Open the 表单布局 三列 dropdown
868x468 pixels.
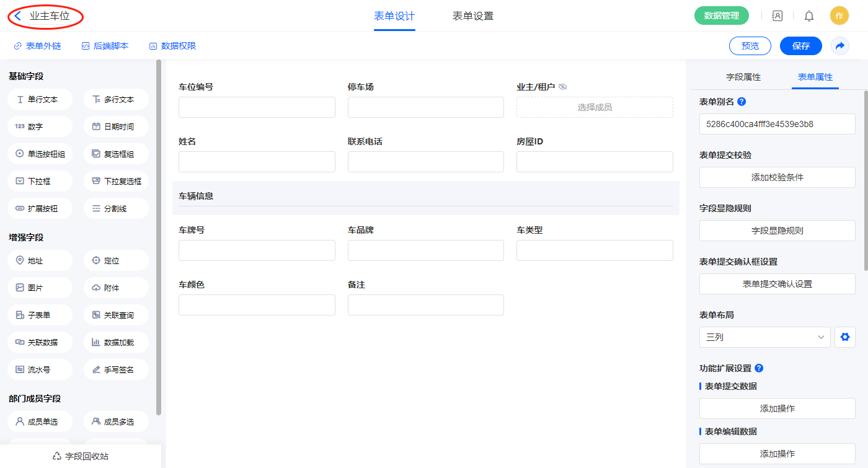764,337
